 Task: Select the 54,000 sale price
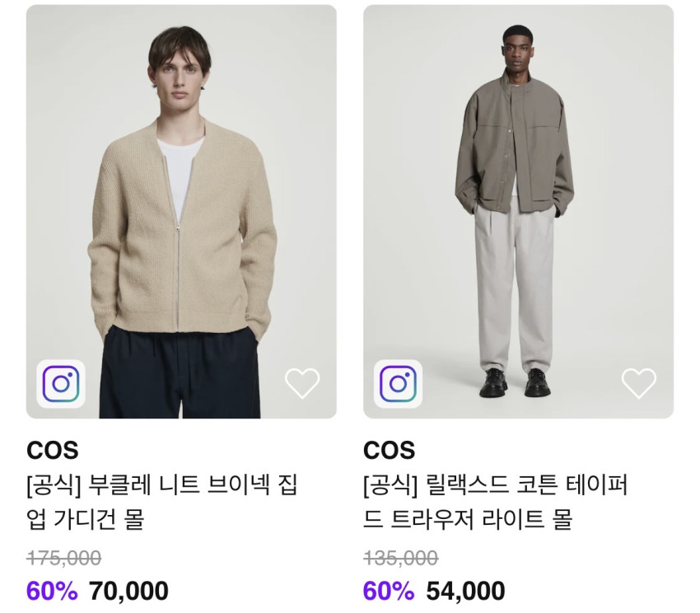point(465,591)
